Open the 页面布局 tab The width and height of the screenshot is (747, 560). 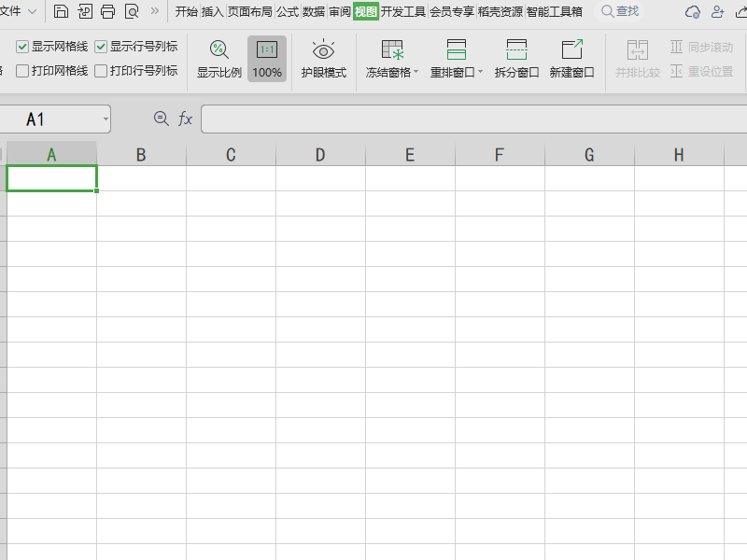(249, 11)
